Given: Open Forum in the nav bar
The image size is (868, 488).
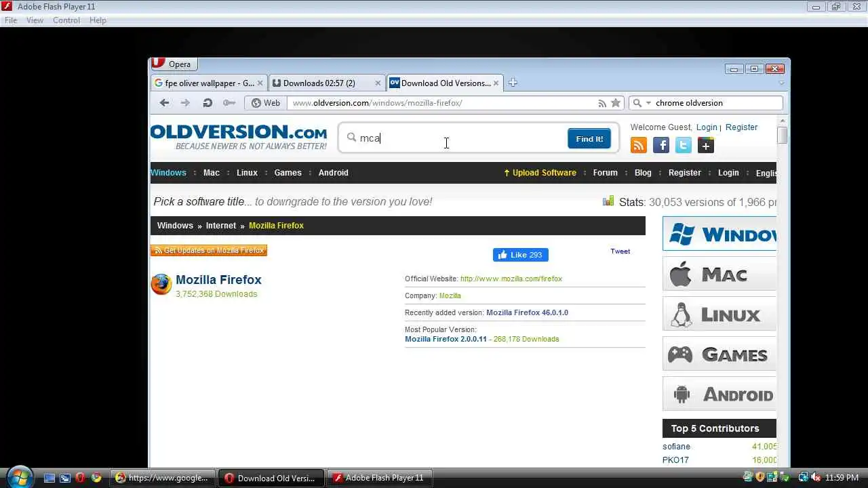Looking at the screenshot, I should (x=605, y=173).
